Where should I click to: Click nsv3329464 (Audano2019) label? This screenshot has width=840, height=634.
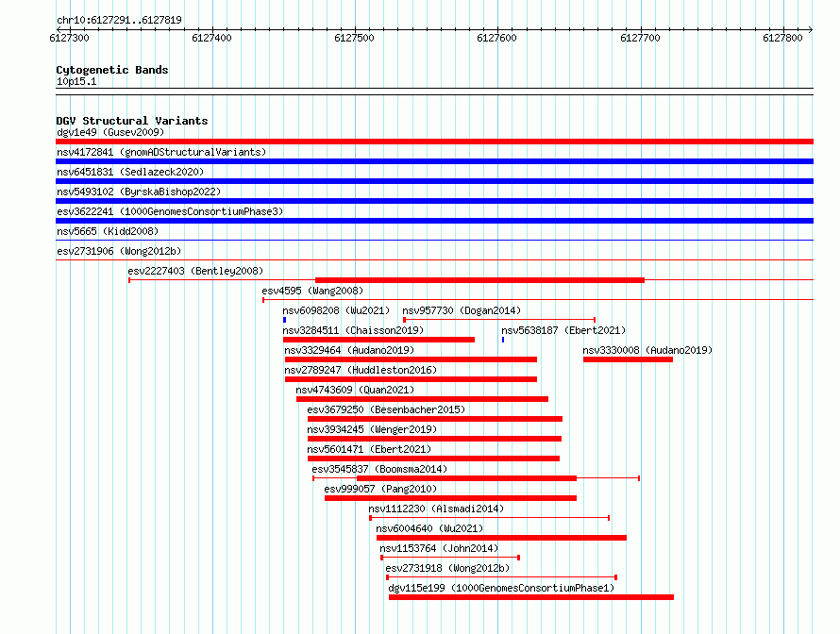tap(349, 350)
